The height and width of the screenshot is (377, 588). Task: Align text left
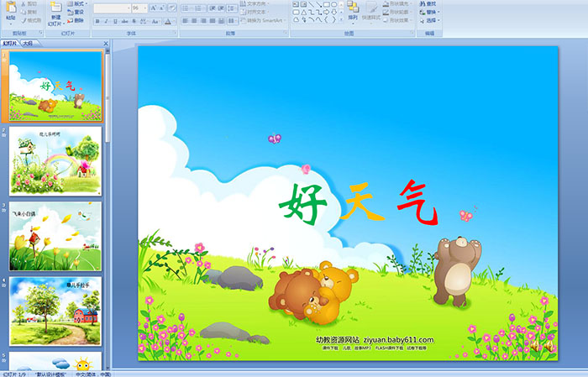[x=185, y=21]
